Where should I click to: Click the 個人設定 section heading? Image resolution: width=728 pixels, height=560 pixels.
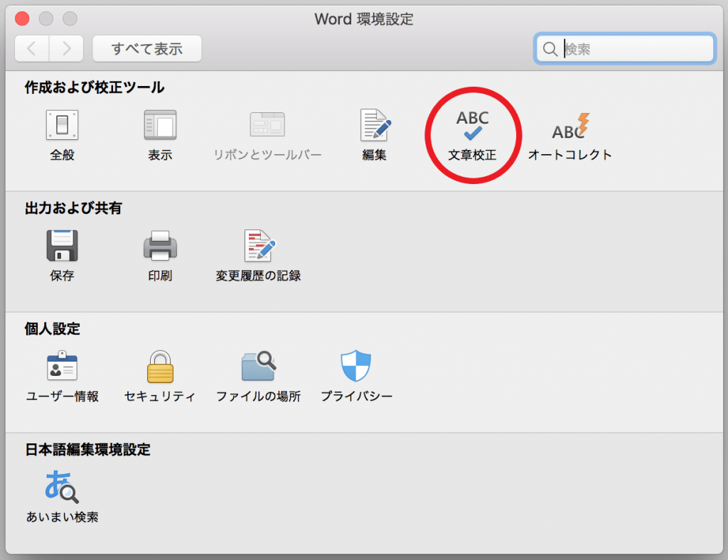[x=53, y=328]
